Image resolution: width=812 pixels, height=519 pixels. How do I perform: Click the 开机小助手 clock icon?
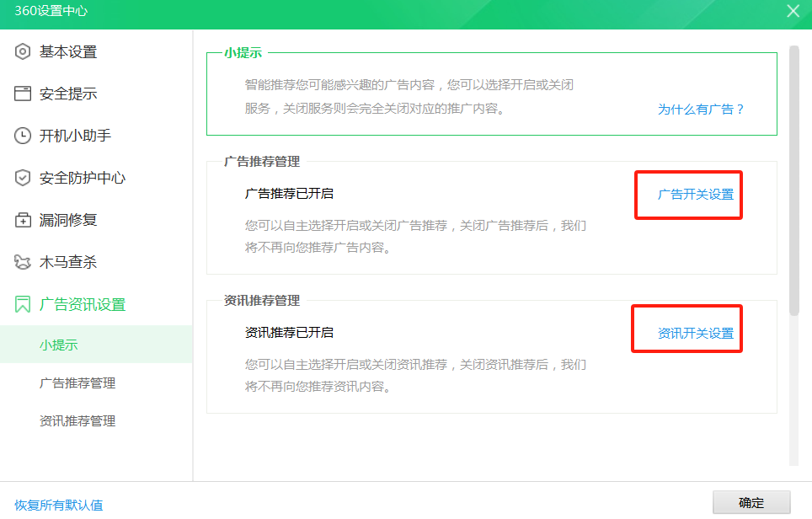(22, 136)
